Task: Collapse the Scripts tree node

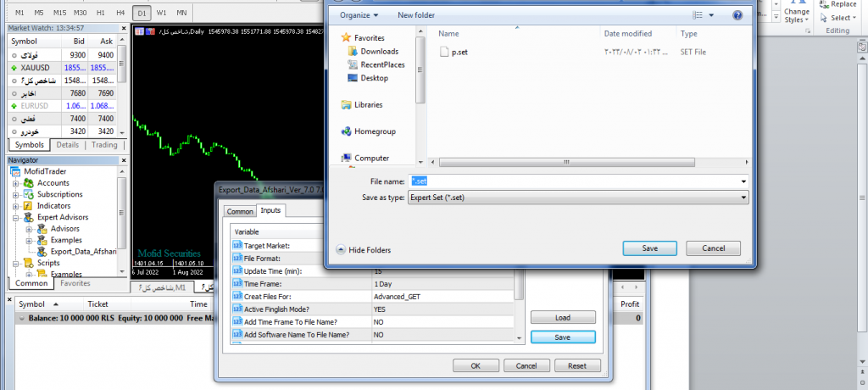Action: [15, 263]
